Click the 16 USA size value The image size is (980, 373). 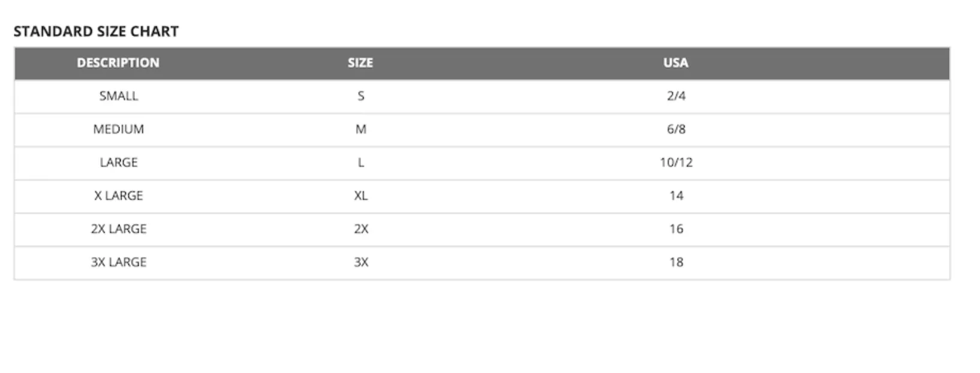tap(677, 229)
